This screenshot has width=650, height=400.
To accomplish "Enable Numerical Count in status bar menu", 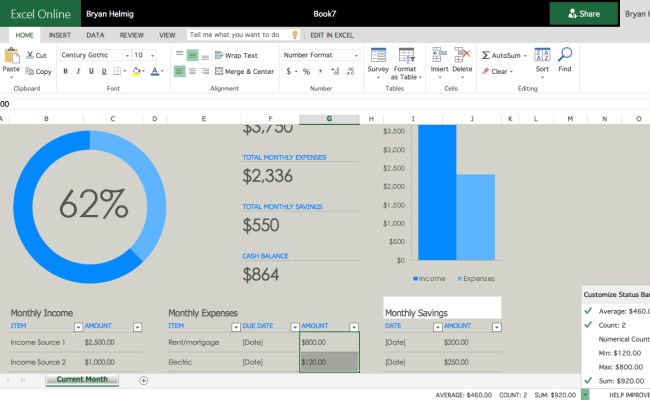I will [624, 339].
